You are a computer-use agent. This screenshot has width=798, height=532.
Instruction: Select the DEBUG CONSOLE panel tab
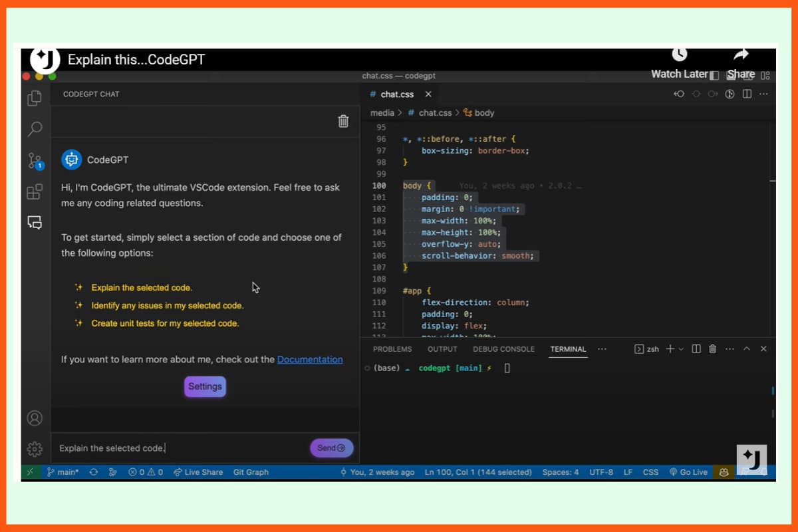(x=503, y=348)
